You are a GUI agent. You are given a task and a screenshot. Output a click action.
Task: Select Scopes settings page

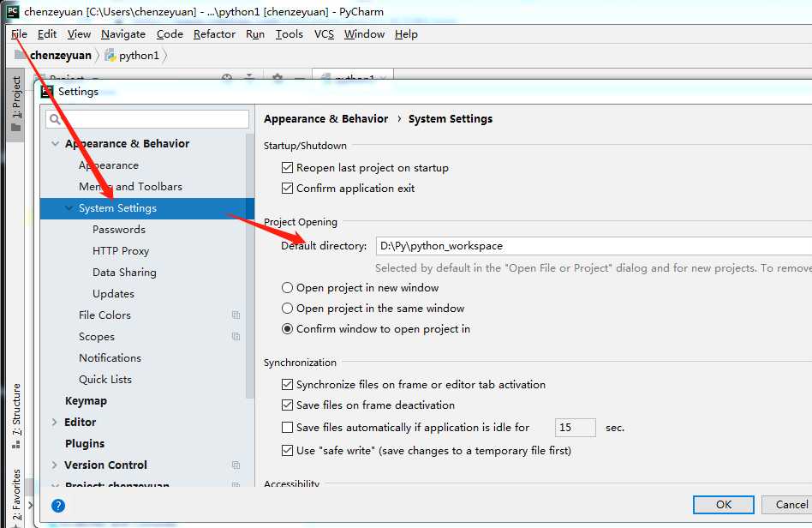point(97,337)
